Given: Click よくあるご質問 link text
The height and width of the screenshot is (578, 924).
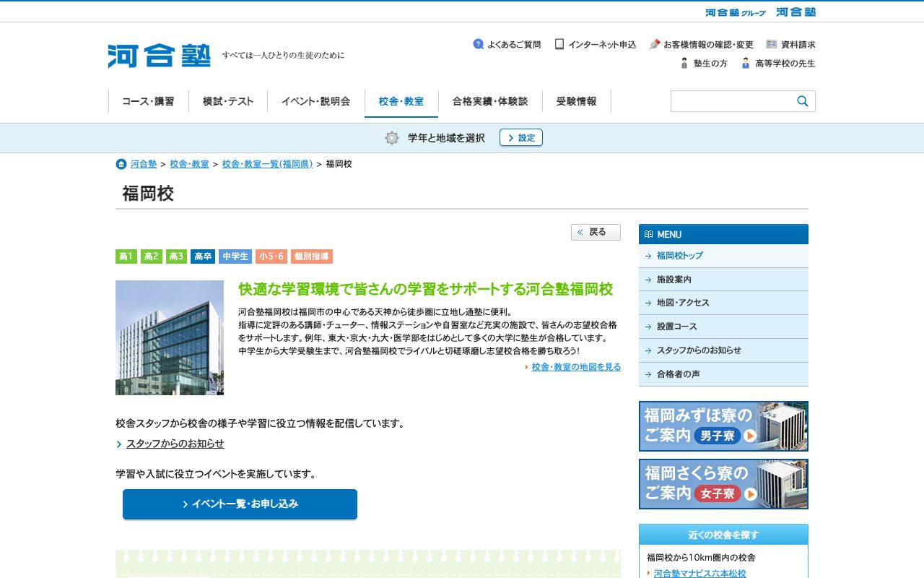Looking at the screenshot, I should 514,45.
